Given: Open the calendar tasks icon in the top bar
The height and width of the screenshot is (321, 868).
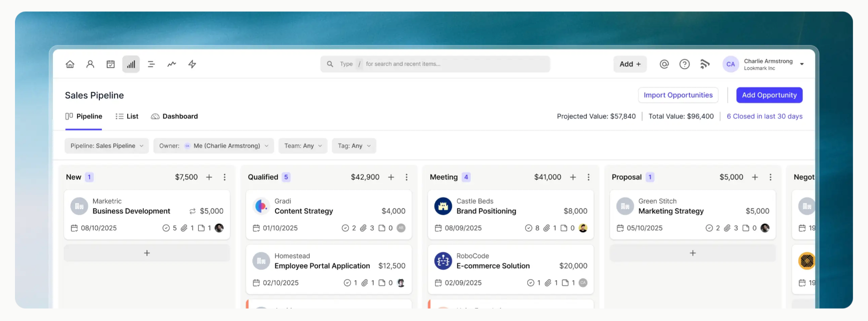Looking at the screenshot, I should [111, 64].
